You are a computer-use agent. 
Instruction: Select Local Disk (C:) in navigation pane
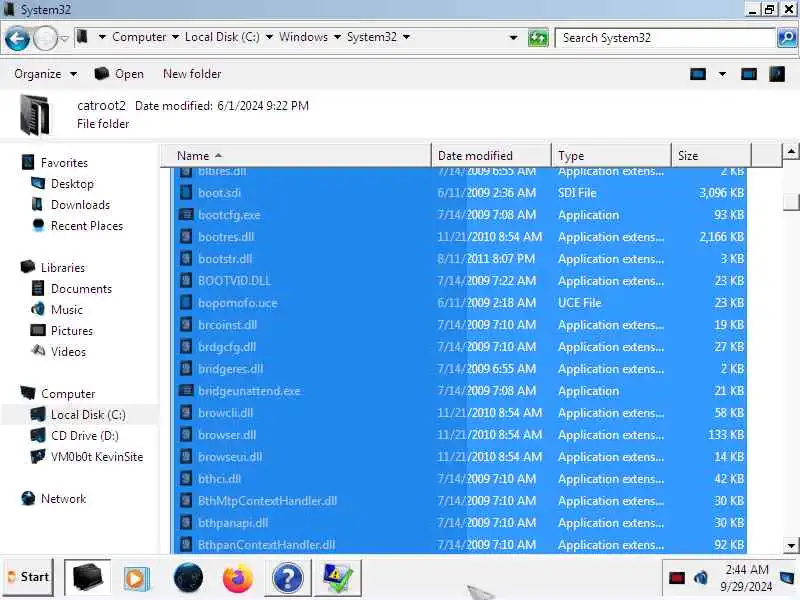[x=88, y=415]
